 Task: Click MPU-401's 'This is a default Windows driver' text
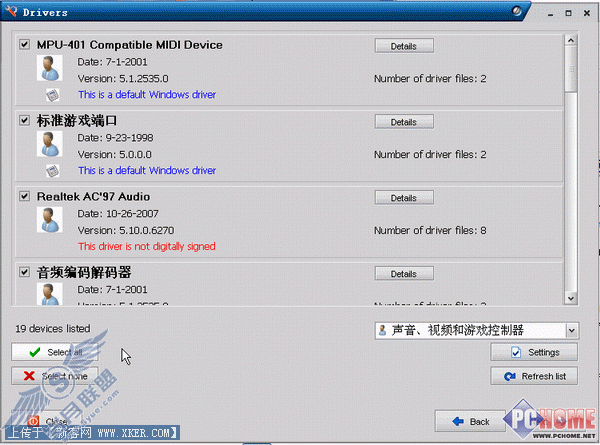[x=147, y=95]
